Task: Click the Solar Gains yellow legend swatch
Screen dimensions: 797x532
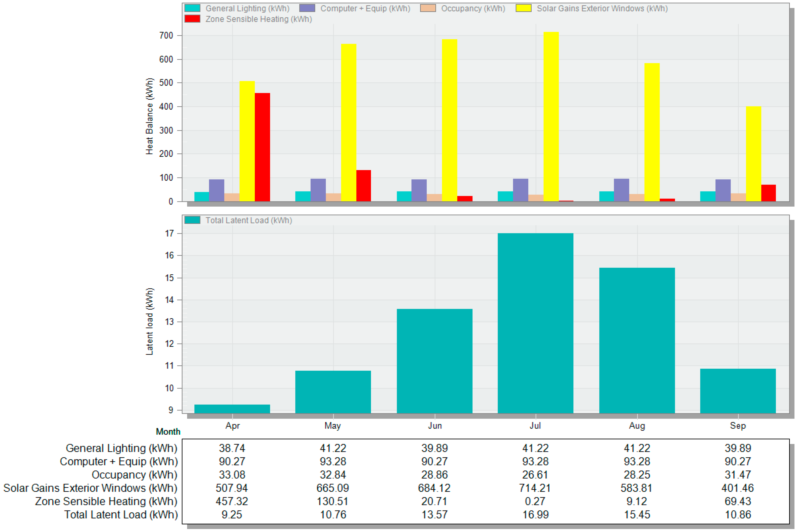Action: (523, 8)
